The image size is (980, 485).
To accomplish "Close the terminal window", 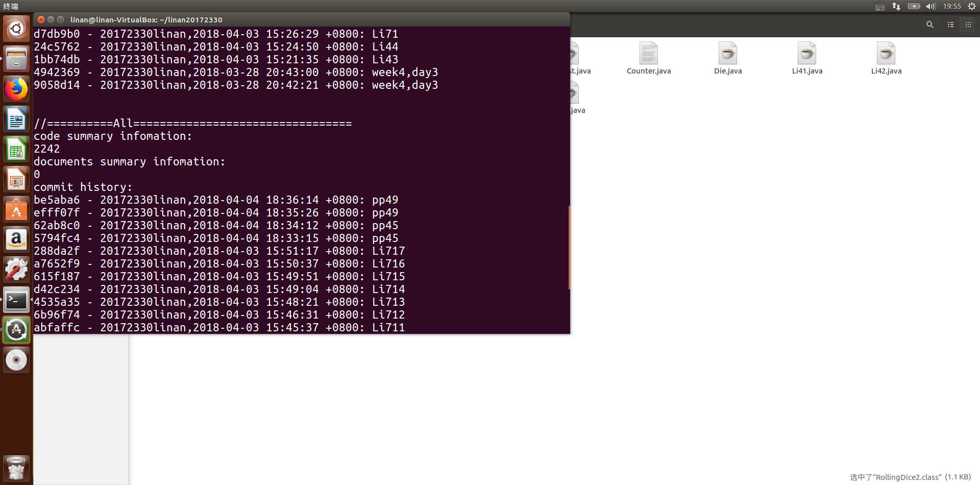I will [x=41, y=19].
